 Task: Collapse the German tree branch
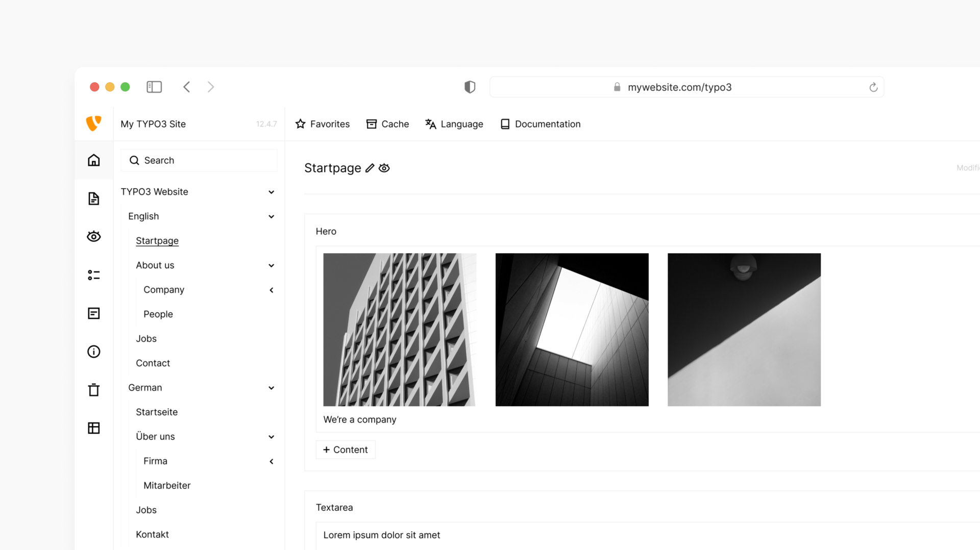coord(272,388)
